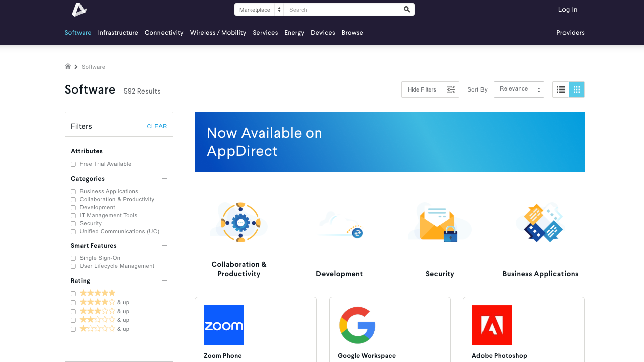This screenshot has height=362, width=644.
Task: Click the AppDirect logo in header
Action: [79, 10]
